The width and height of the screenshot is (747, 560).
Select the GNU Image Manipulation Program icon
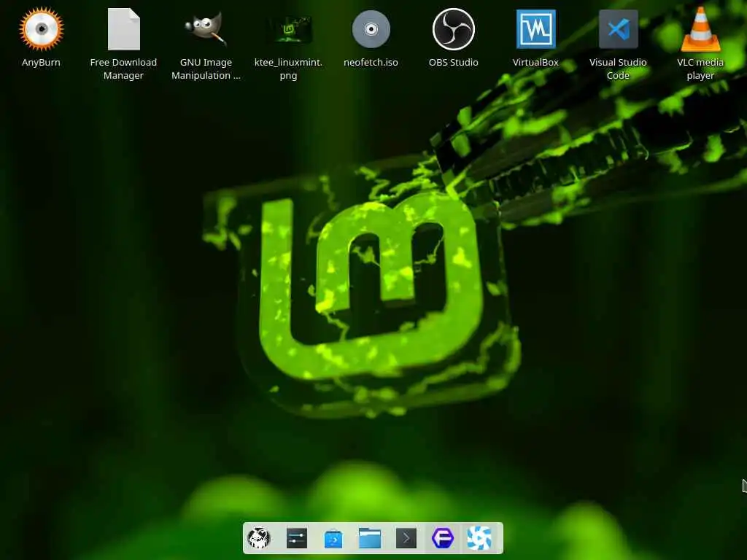coord(206,29)
